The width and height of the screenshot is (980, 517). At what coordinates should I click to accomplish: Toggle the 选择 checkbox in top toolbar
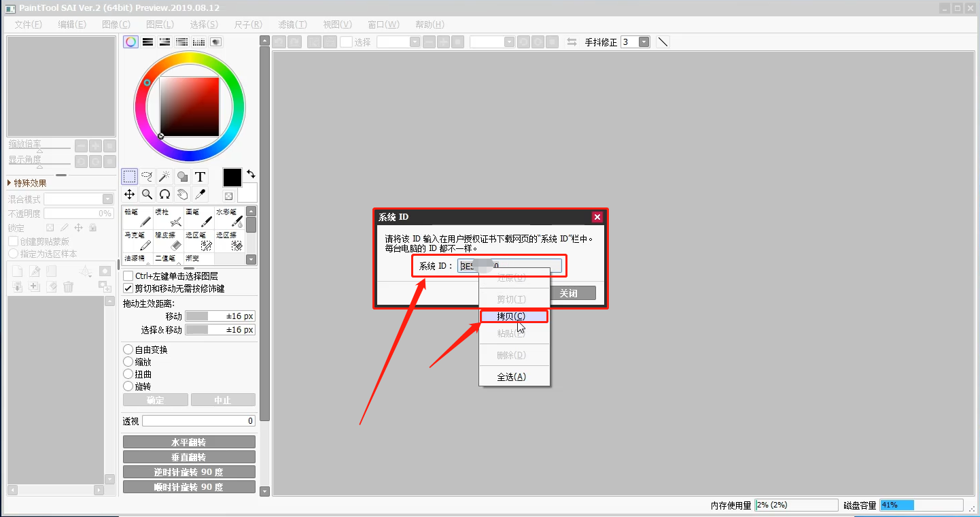pyautogui.click(x=346, y=42)
